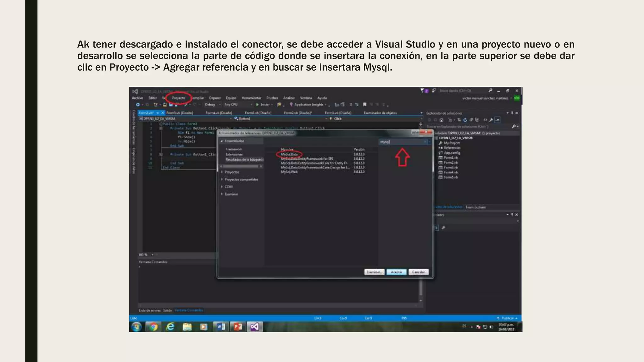Viewport: 644px width, 362px height.
Task: Click the horizontal scrollbar in the category tree
Action: click(241, 166)
